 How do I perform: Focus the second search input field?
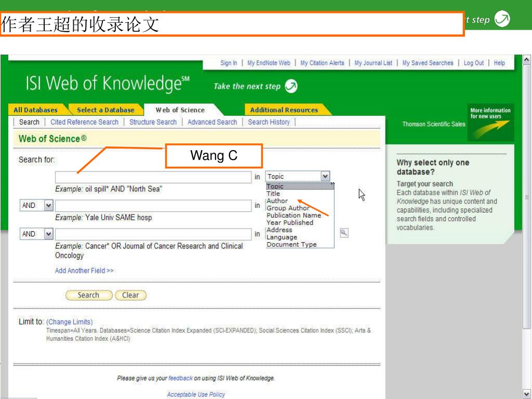click(x=153, y=206)
